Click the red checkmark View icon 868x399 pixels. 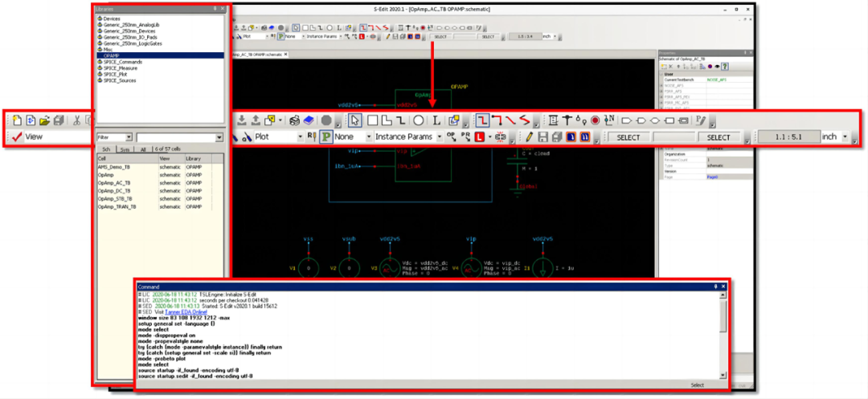click(x=17, y=136)
